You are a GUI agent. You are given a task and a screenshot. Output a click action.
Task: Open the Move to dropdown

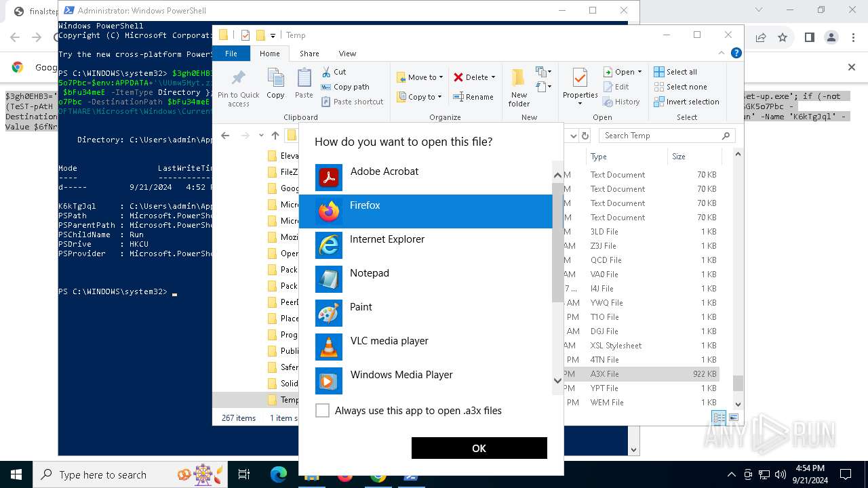point(420,77)
